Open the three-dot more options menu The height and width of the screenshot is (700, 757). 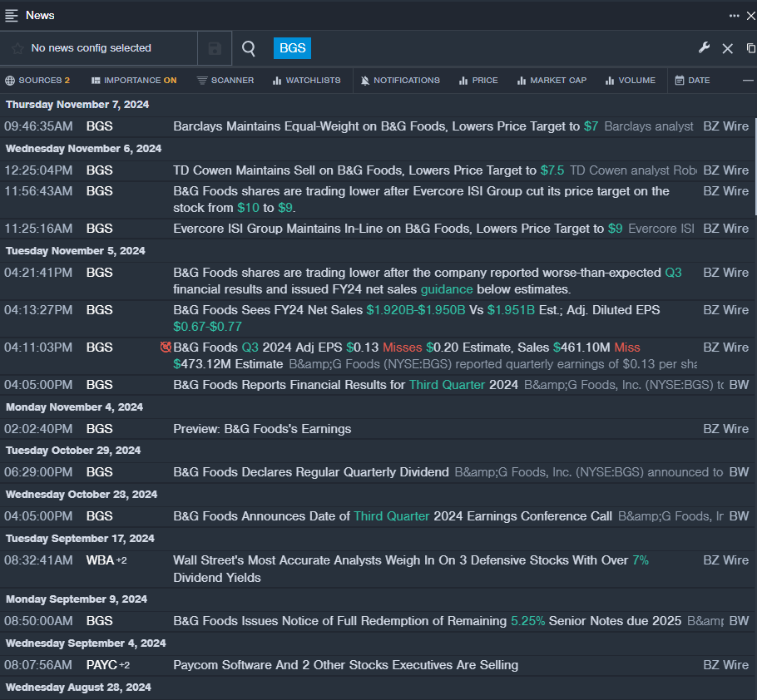point(734,16)
